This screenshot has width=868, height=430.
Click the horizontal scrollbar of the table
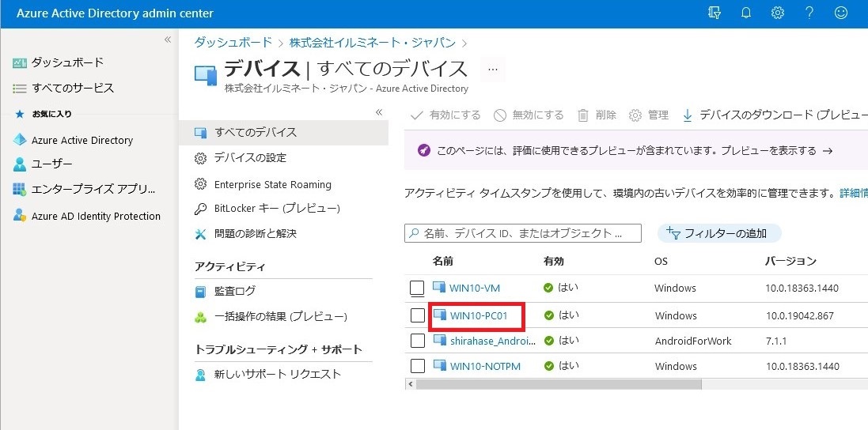558,384
